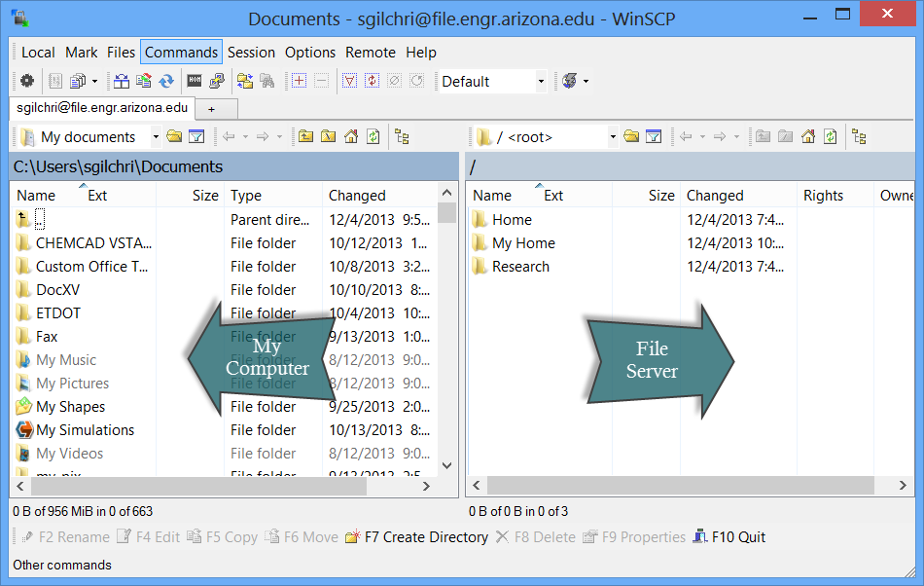This screenshot has width=924, height=586.
Task: Open in PuTTY icon
Action: pyautogui.click(x=217, y=81)
